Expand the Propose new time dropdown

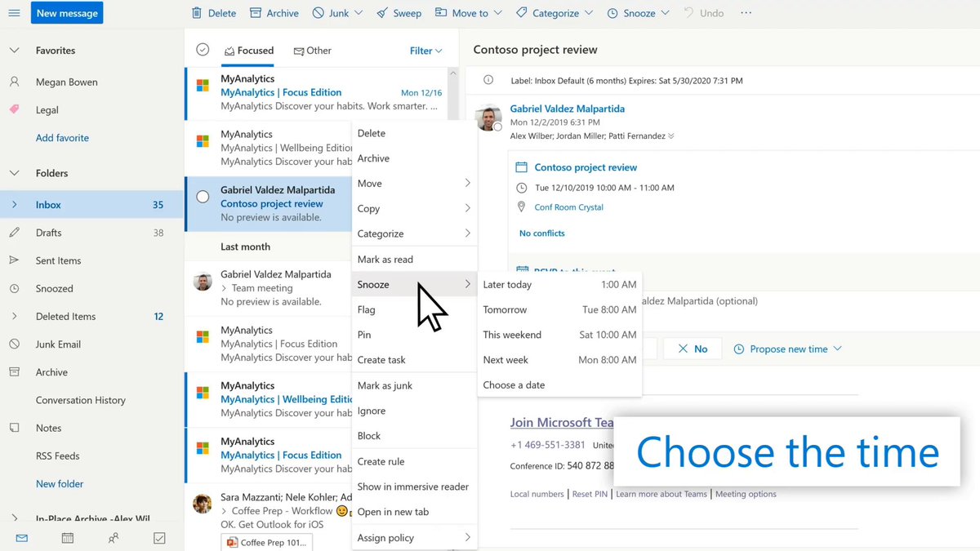837,349
